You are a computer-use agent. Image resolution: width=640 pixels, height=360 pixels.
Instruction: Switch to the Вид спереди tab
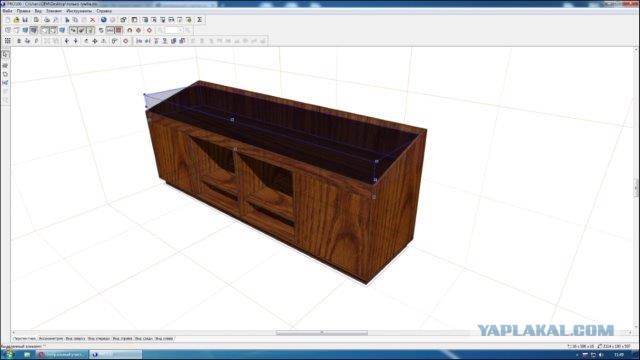99,338
